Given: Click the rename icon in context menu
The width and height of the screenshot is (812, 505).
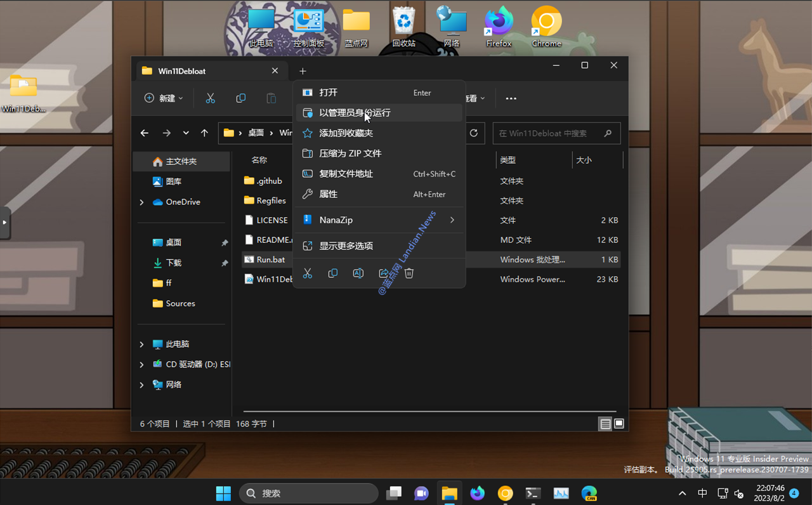Looking at the screenshot, I should click(x=358, y=273).
